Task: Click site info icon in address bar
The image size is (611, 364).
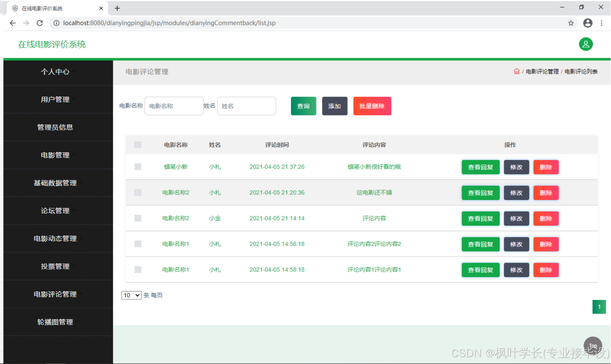Action: pos(56,23)
